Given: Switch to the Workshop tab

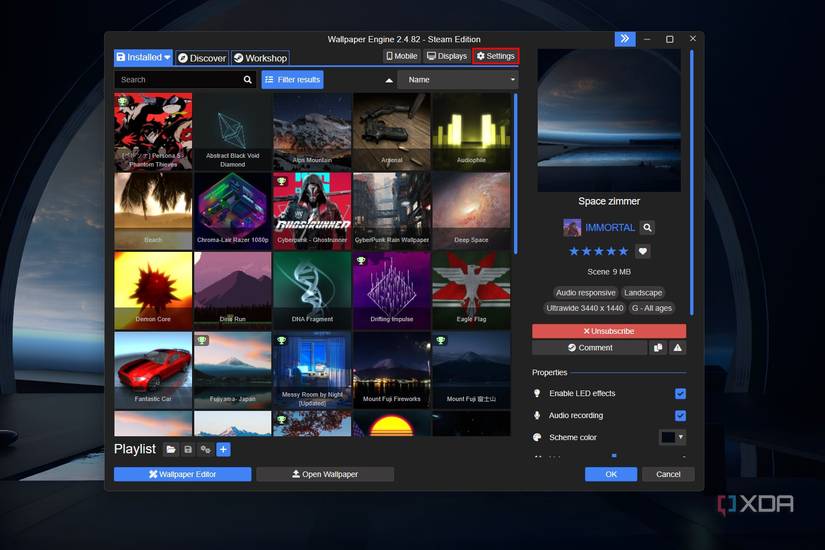Looking at the screenshot, I should coord(260,58).
